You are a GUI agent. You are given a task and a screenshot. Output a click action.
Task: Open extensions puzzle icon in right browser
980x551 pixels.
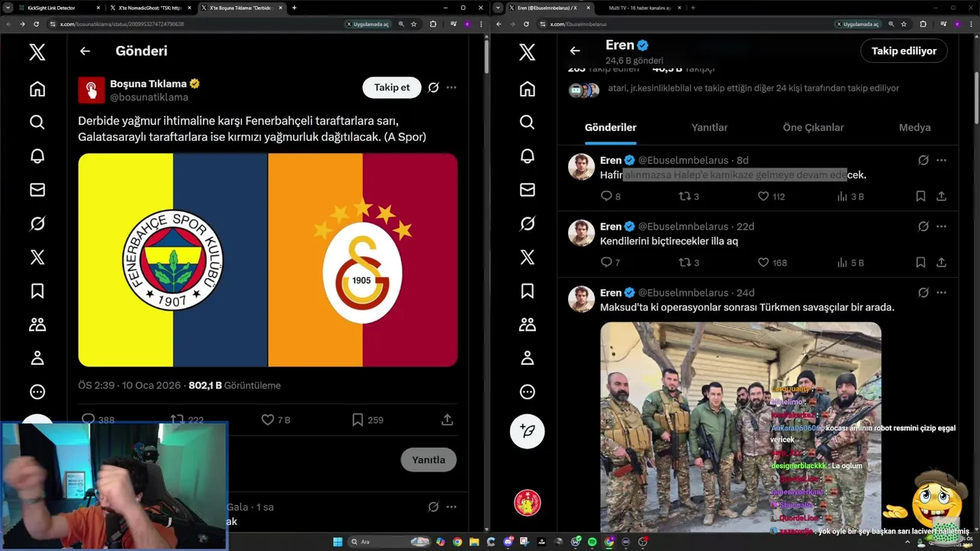[923, 24]
